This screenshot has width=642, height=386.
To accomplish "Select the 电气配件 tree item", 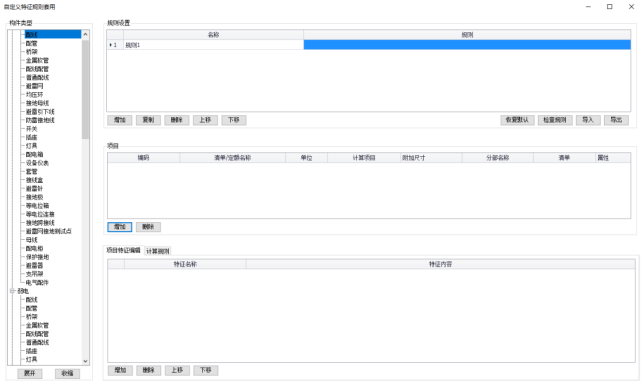I will click(37, 282).
